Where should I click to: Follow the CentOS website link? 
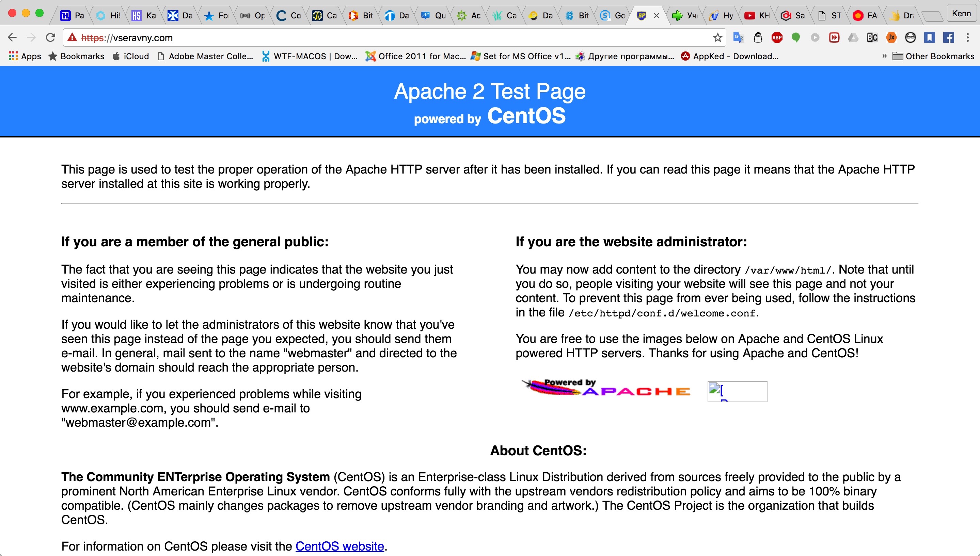339,546
